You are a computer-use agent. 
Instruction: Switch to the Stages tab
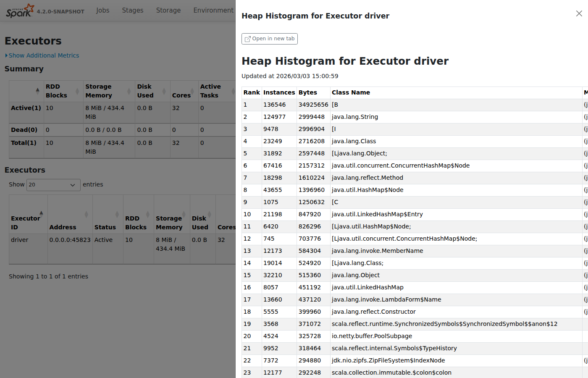(x=133, y=10)
